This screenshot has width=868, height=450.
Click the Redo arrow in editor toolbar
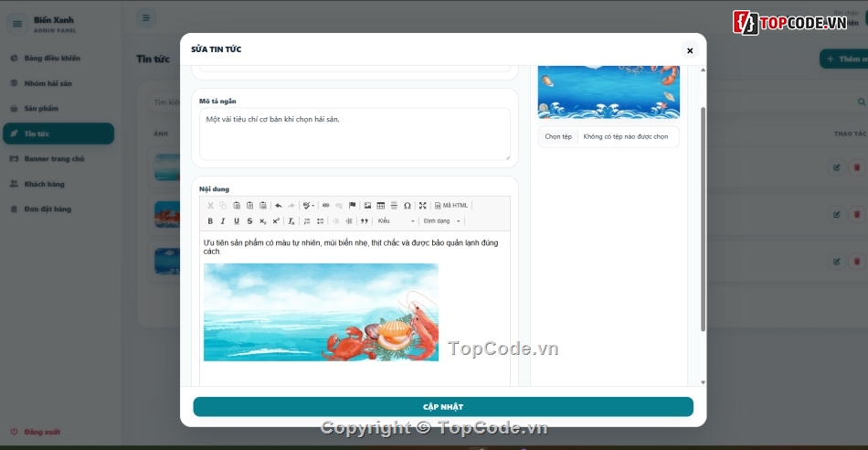click(291, 206)
